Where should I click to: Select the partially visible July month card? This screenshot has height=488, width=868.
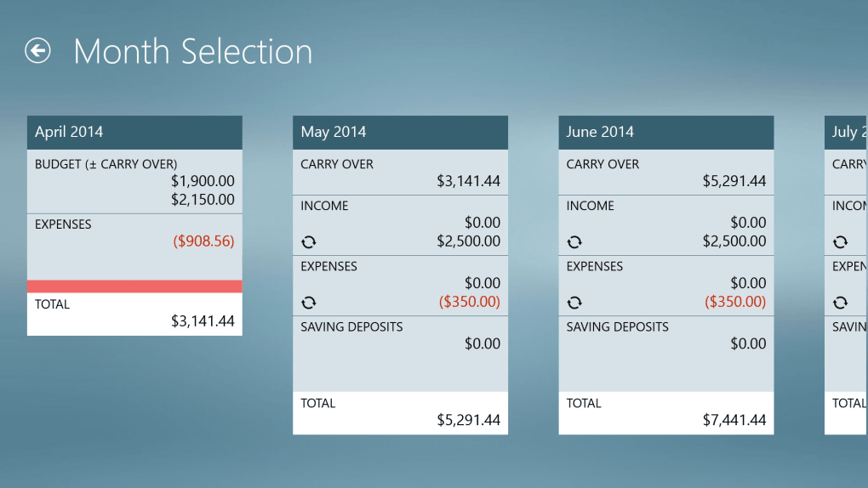[846, 133]
